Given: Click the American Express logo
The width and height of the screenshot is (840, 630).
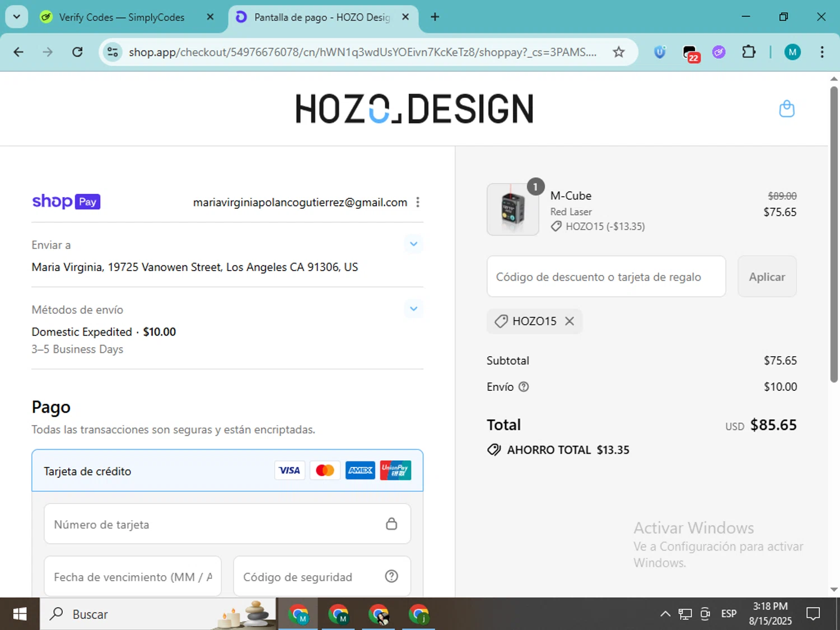Looking at the screenshot, I should [x=360, y=470].
